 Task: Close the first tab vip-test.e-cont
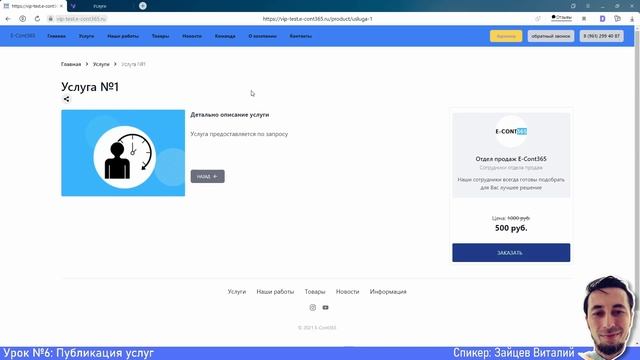pyautogui.click(x=61, y=6)
